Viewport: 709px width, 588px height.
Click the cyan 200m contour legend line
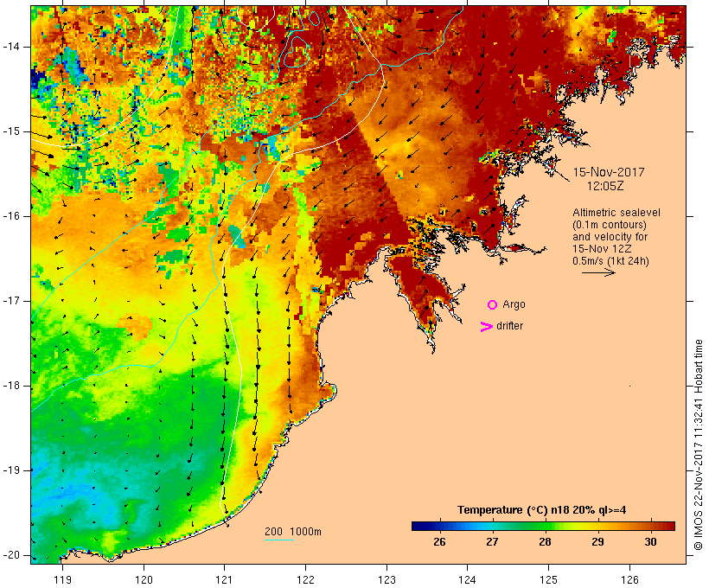(279, 540)
